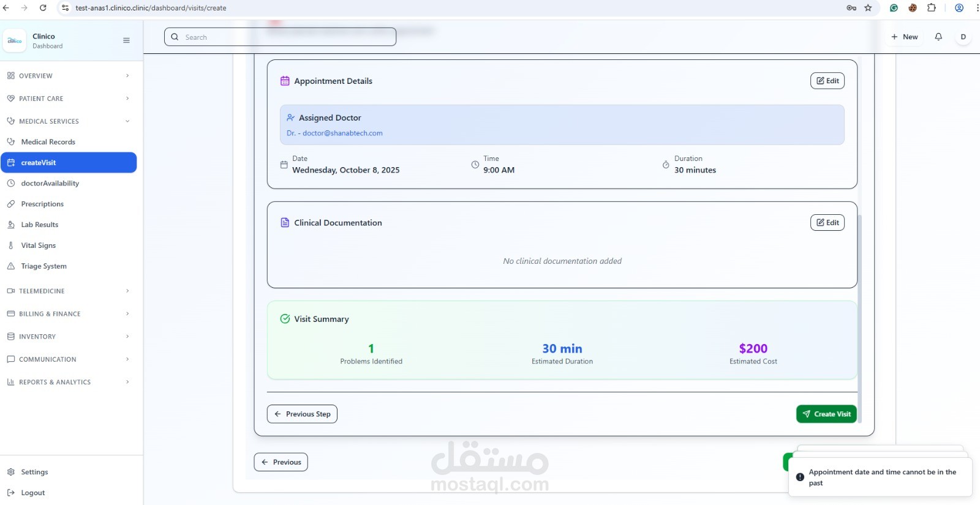Click the Clinical Documentation document icon
The height and width of the screenshot is (505, 980).
(x=285, y=223)
